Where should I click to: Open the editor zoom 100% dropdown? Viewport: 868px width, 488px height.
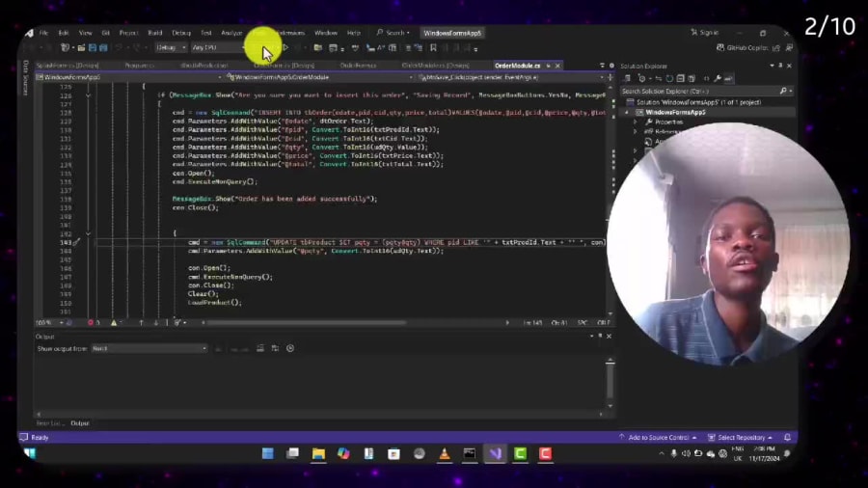(x=49, y=322)
